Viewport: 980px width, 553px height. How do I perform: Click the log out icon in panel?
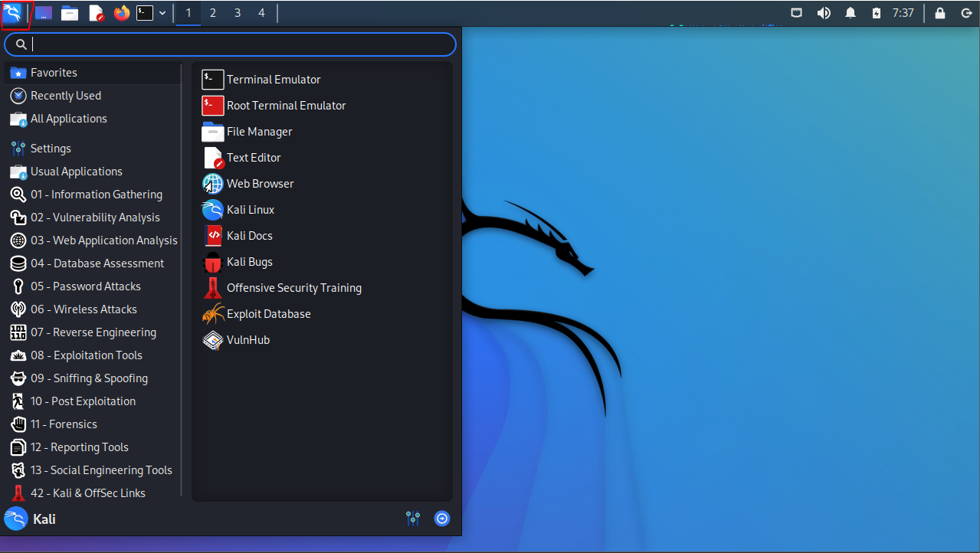point(965,13)
